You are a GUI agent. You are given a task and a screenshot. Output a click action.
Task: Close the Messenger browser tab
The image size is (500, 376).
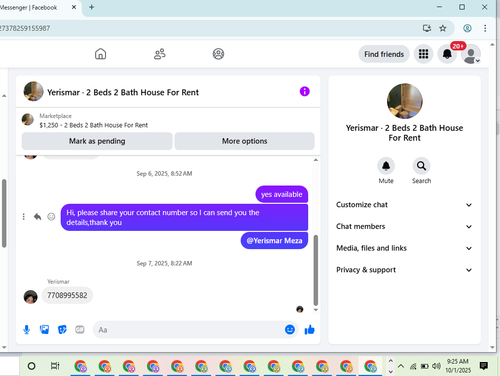click(x=74, y=7)
